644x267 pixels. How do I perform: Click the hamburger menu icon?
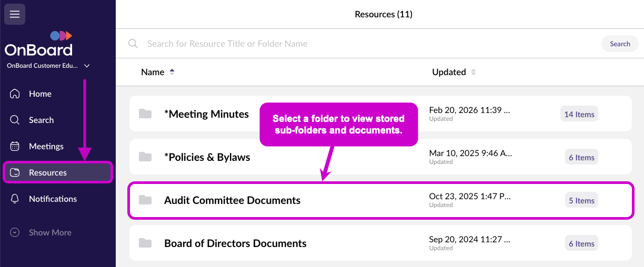point(15,14)
